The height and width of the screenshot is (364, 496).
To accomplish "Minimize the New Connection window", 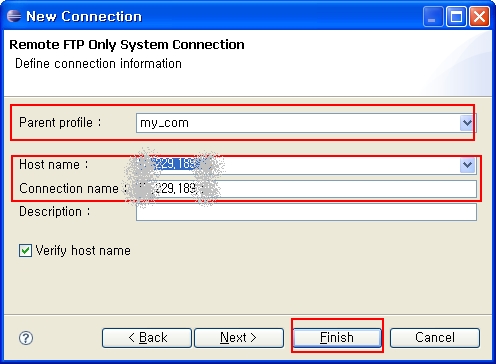I will pyautogui.click(x=433, y=16).
